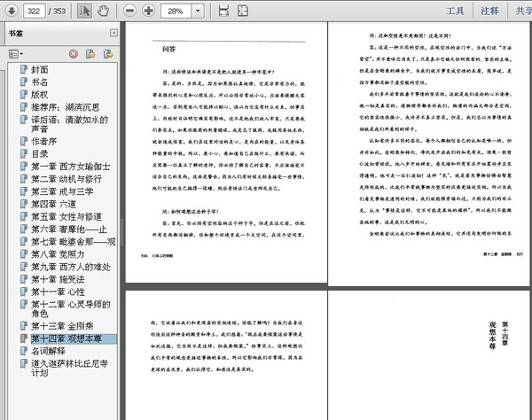The height and width of the screenshot is (420, 532).
Task: Activate the text selection cursor tool
Action: point(84,11)
